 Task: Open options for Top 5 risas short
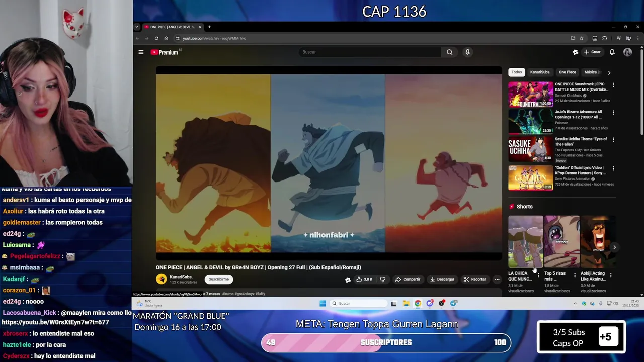pyautogui.click(x=575, y=275)
